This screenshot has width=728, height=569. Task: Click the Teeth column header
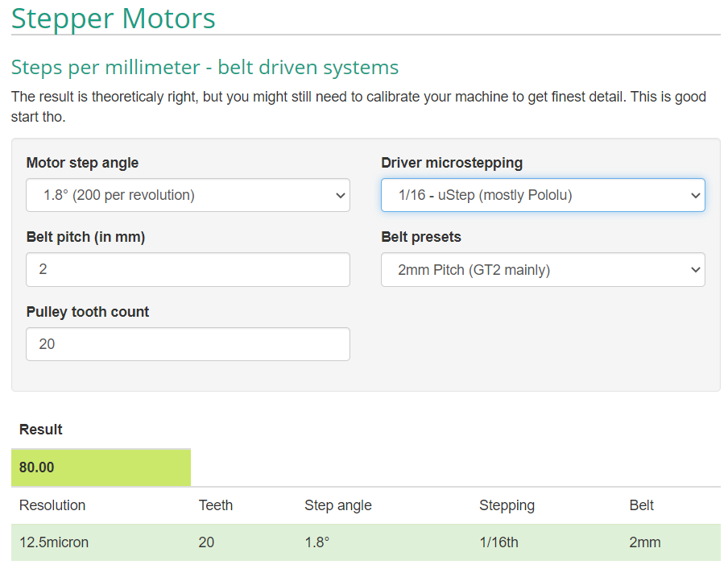click(216, 505)
